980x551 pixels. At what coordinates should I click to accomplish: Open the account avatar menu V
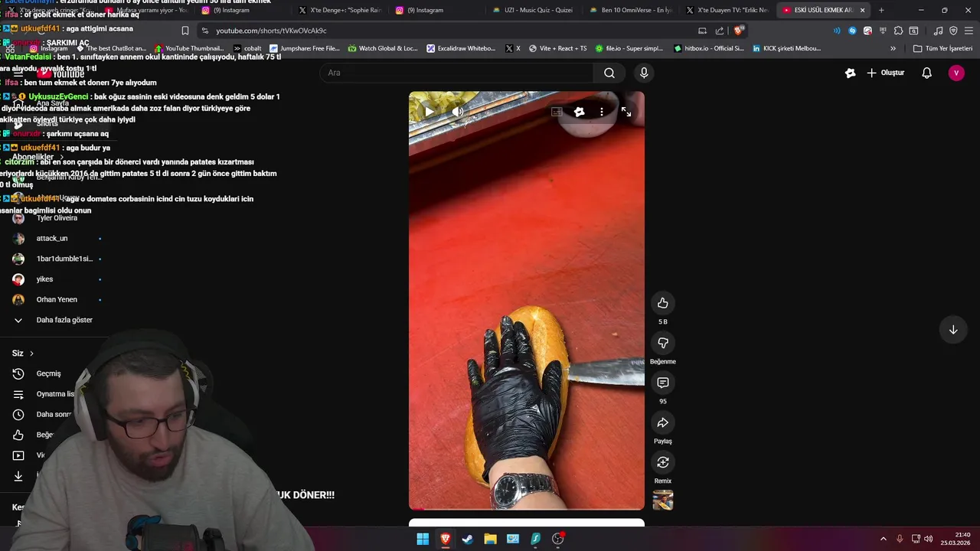pyautogui.click(x=956, y=73)
